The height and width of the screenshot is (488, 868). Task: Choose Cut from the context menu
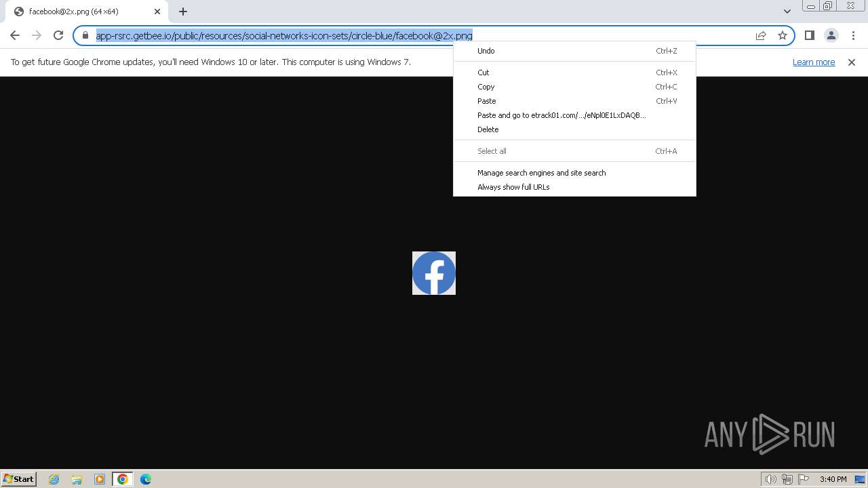[x=574, y=73]
